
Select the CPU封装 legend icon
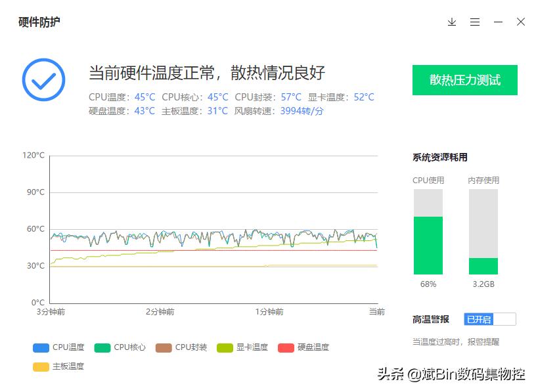coord(163,347)
